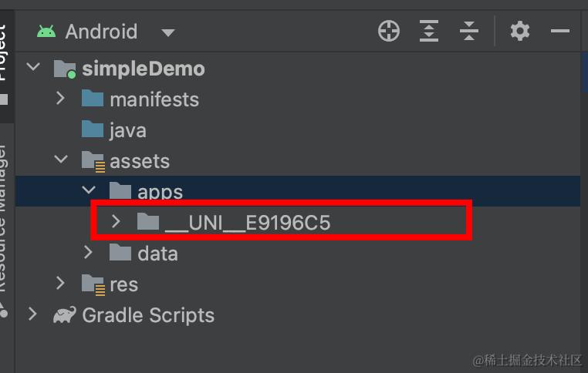Open project view settings gear

(520, 32)
